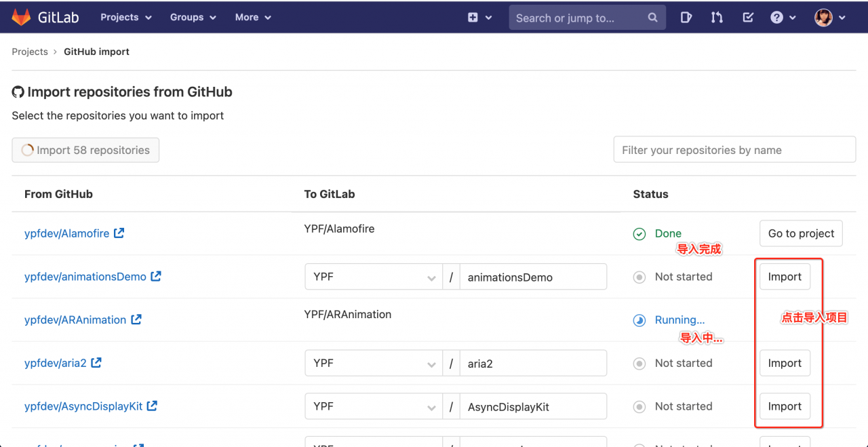Open the Groups menu in the navbar
This screenshot has height=447, width=868.
point(192,17)
